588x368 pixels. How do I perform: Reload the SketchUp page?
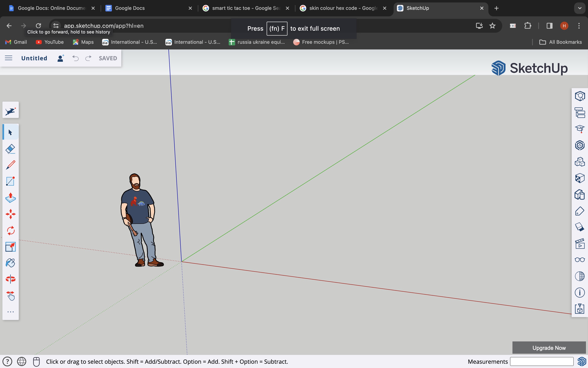click(x=38, y=26)
